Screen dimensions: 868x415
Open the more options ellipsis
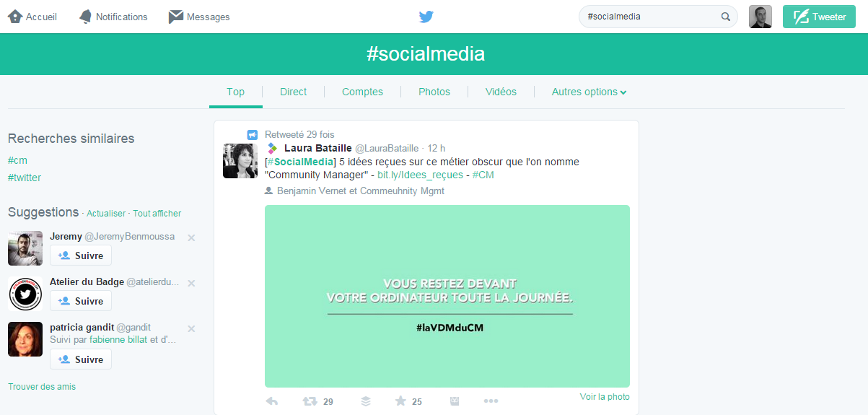491,401
